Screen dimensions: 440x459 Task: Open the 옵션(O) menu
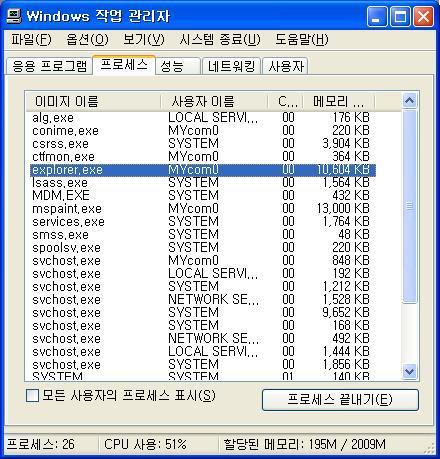click(87, 39)
